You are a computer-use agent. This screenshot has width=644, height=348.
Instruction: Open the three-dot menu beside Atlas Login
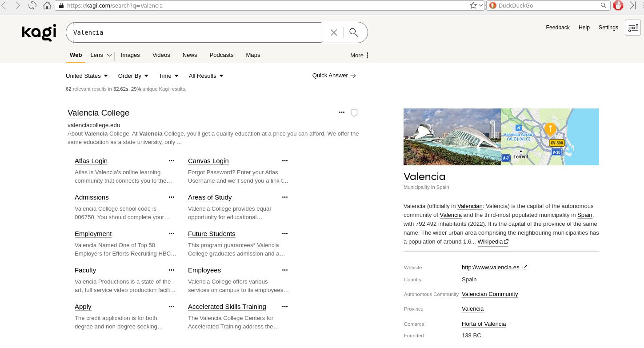point(172,161)
